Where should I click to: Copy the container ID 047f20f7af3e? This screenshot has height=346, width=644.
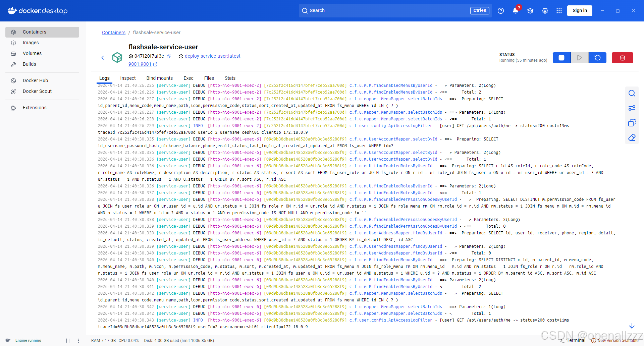169,56
